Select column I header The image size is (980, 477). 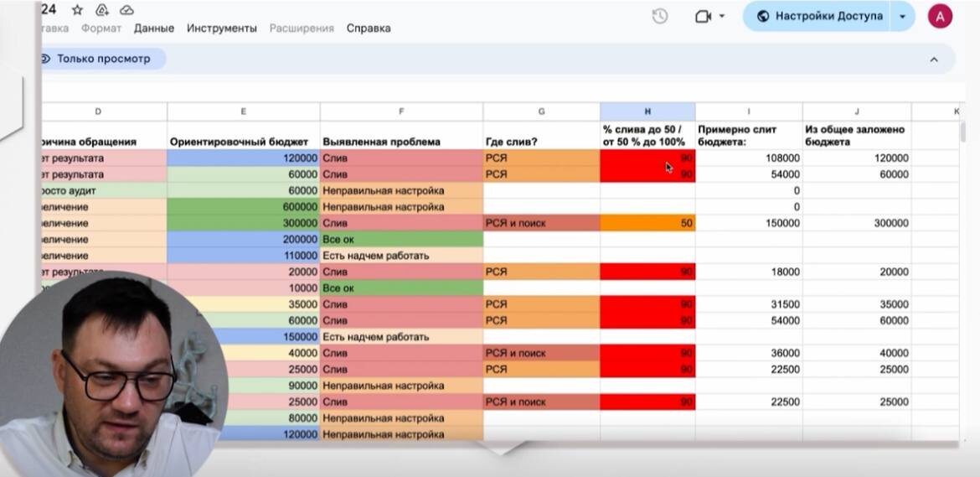coord(749,111)
